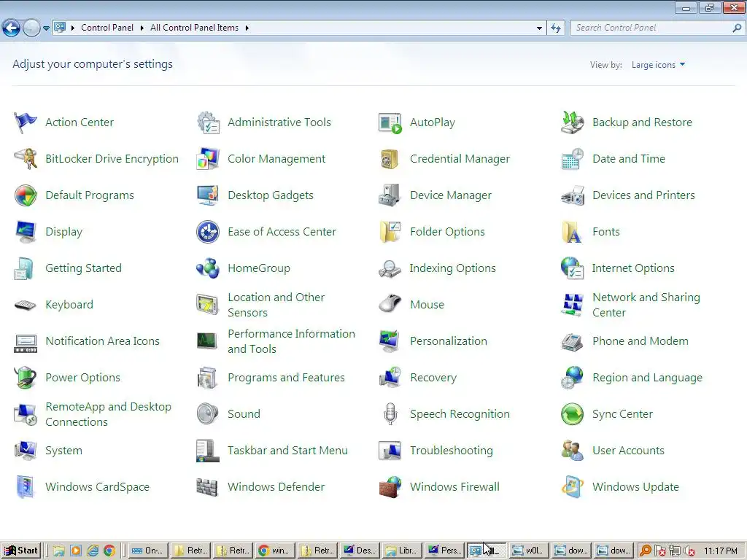The height and width of the screenshot is (560, 747).
Task: Click the Speech Recognition microphone icon
Action: 390,414
